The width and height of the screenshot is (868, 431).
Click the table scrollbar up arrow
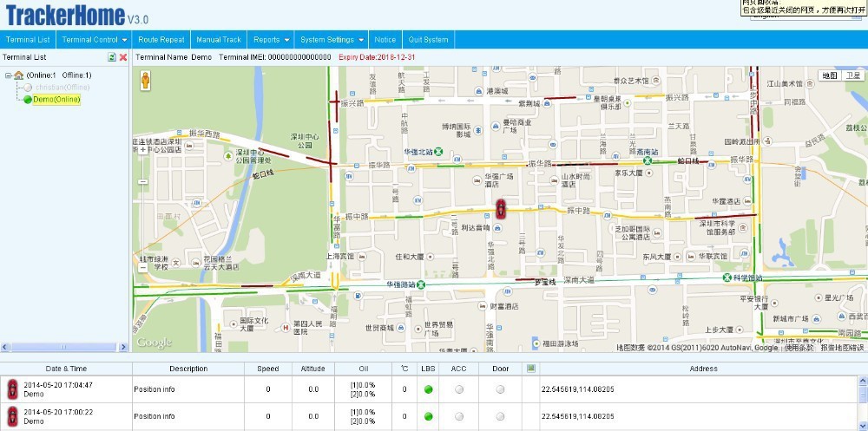[863, 381]
